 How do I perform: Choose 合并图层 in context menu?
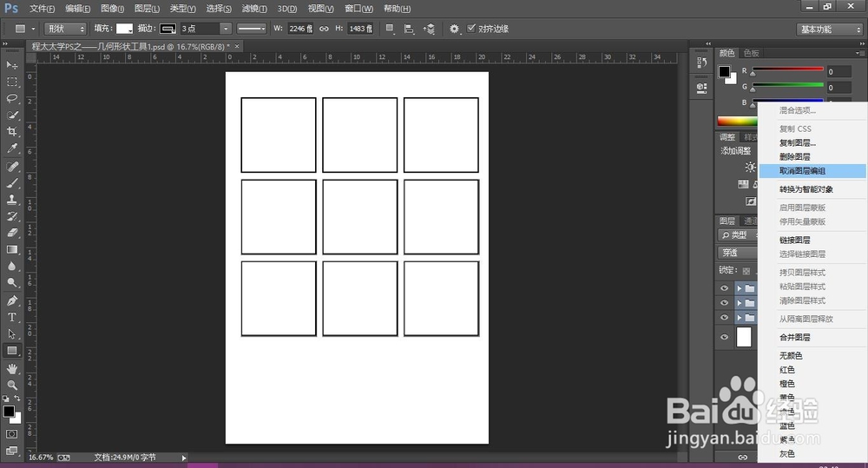pos(812,337)
